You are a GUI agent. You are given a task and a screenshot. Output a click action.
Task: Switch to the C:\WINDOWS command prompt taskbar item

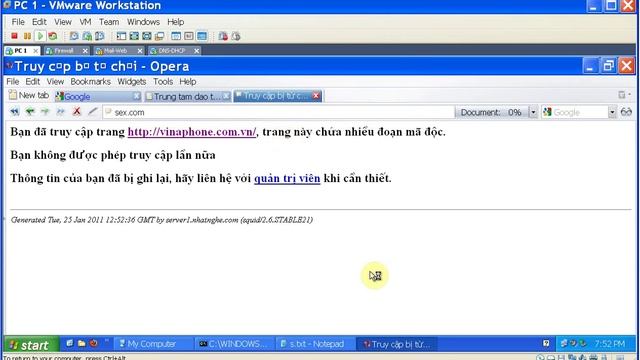pyautogui.click(x=234, y=344)
